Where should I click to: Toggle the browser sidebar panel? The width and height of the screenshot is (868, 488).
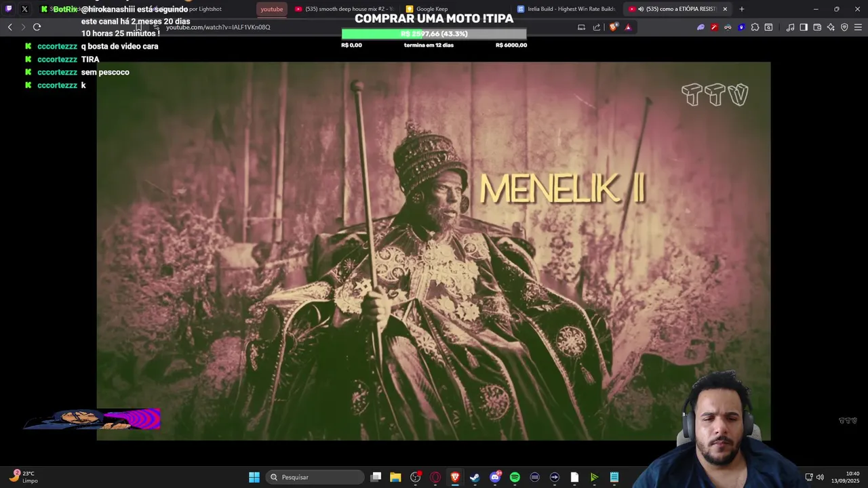[804, 27]
